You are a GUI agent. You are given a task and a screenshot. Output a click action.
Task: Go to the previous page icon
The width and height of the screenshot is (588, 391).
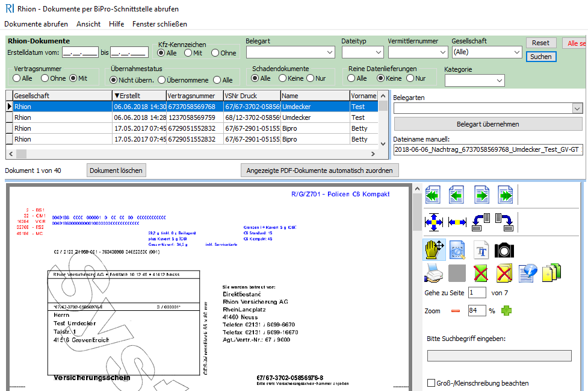coord(456,195)
